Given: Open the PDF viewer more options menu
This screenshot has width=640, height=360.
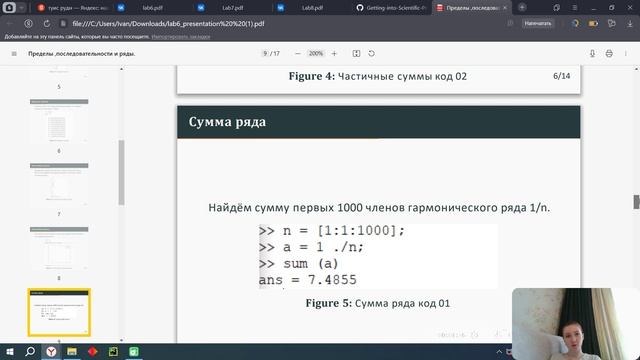Looking at the screenshot, I should pos(626,53).
